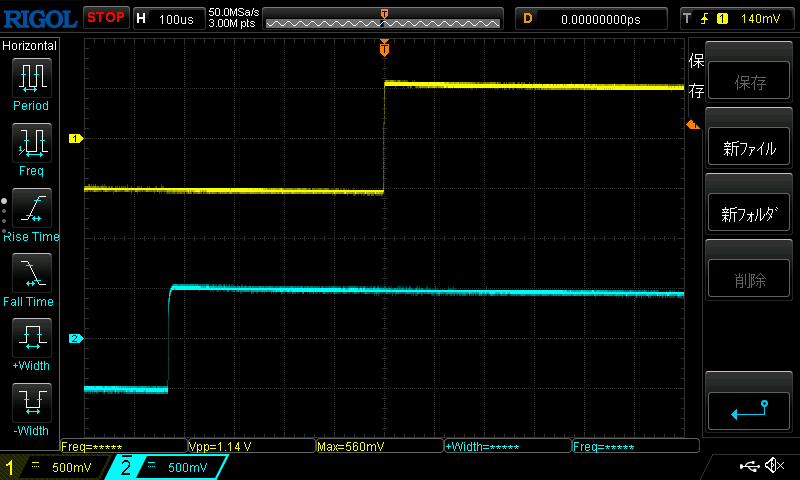800x480 pixels.
Task: Click the H horizontal label
Action: click(141, 19)
